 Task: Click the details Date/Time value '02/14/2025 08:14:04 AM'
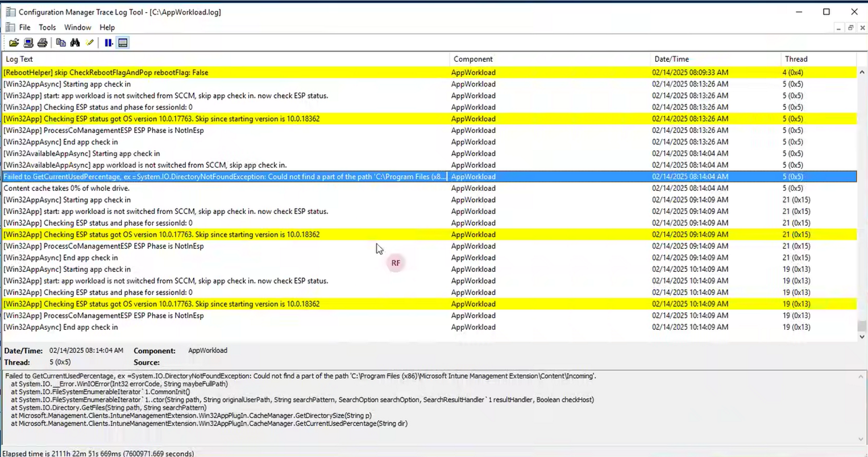point(86,350)
